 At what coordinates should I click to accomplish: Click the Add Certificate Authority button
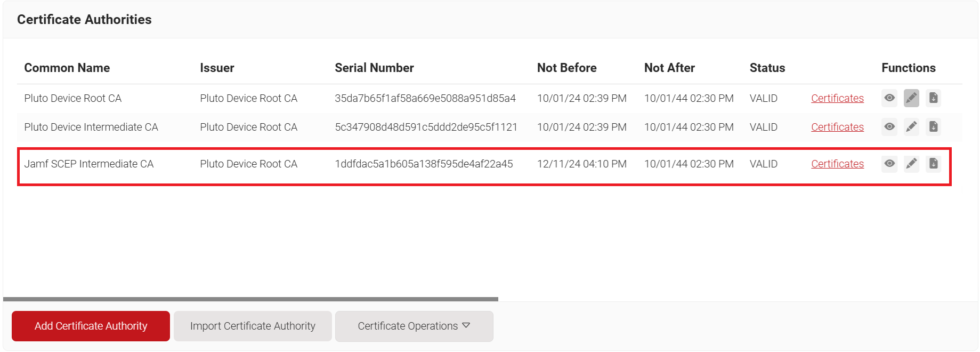coord(91,326)
